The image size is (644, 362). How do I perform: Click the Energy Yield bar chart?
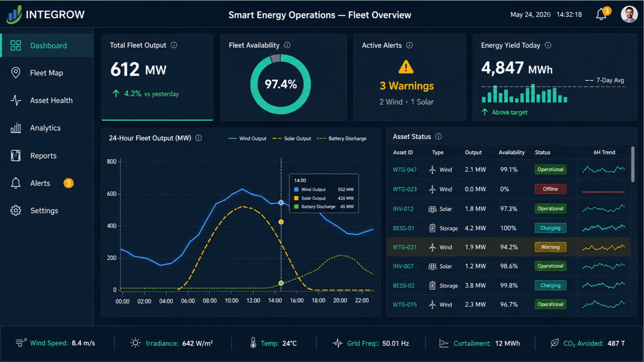click(x=524, y=93)
